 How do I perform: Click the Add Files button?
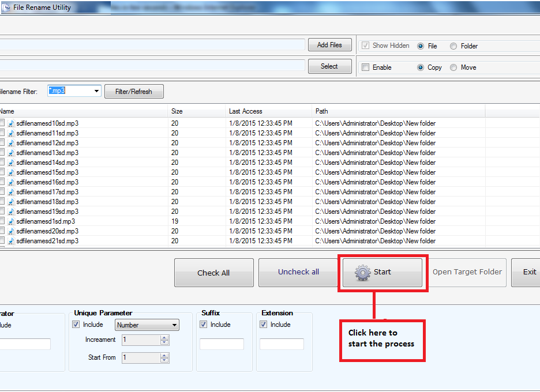click(x=329, y=45)
